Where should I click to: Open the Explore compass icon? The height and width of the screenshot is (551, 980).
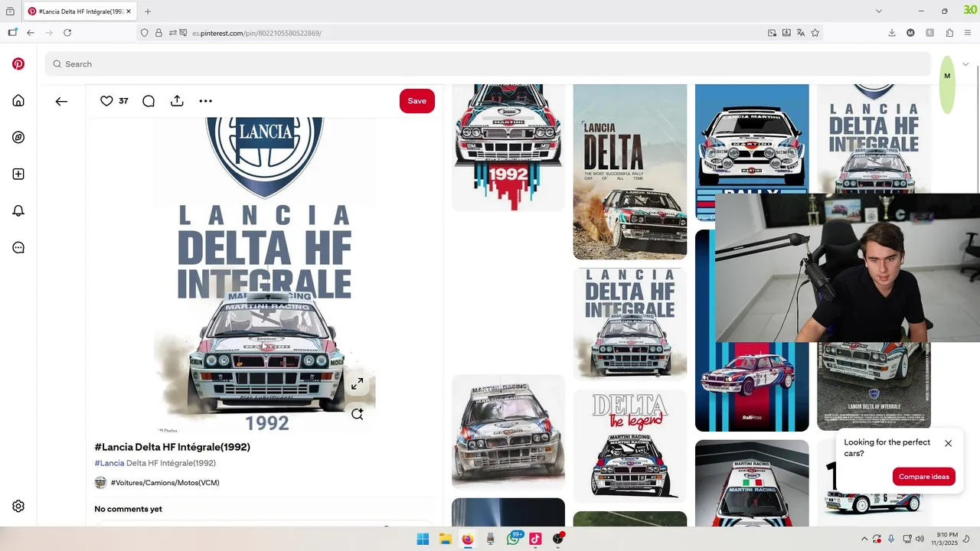pos(18,138)
